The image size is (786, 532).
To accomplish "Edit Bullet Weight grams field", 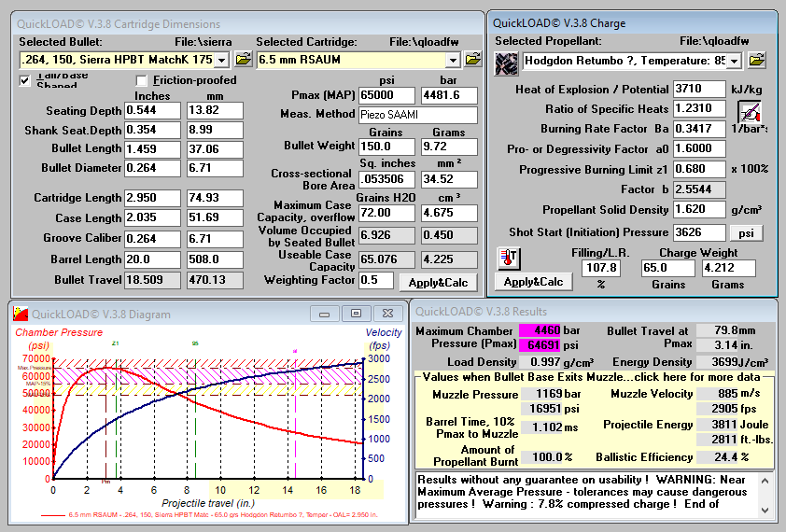I will coord(449,147).
